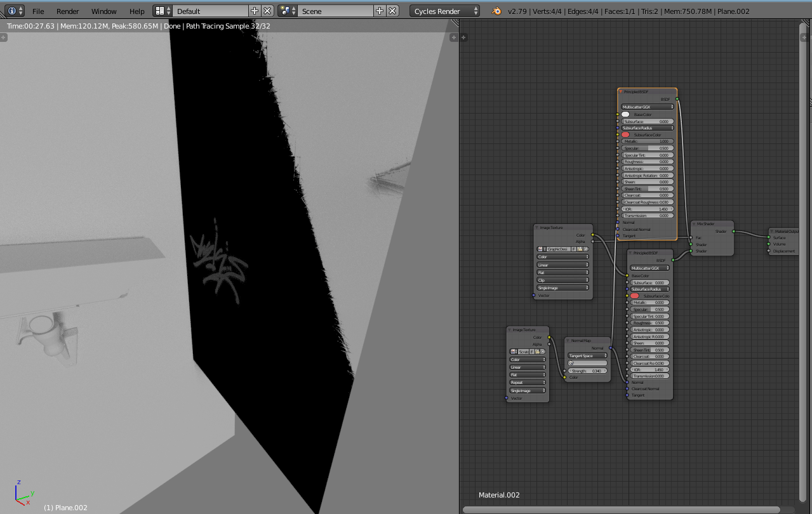The height and width of the screenshot is (514, 812).
Task: Click the Default screen layout name field
Action: pyautogui.click(x=210, y=11)
